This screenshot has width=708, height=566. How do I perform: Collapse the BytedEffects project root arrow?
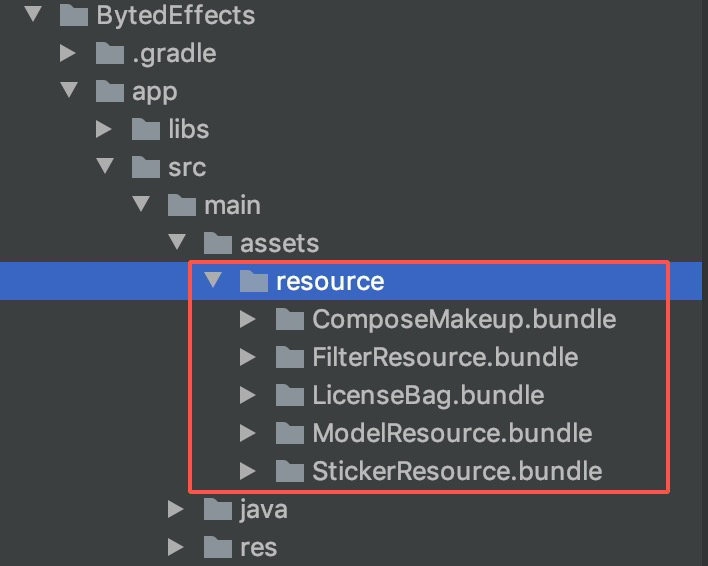33,14
